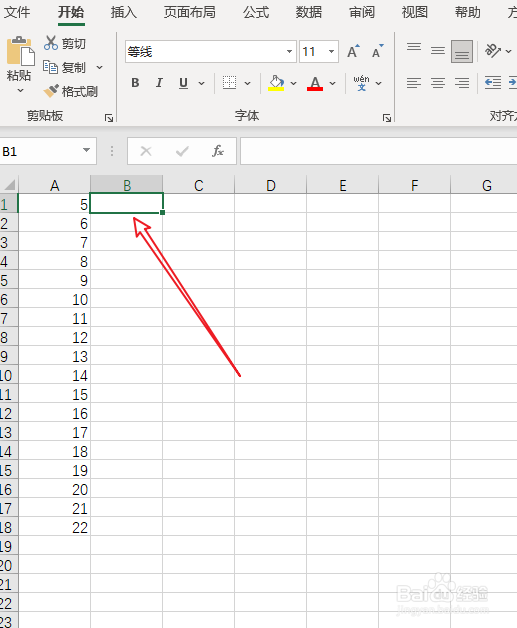Open the Font settings dialog launcher
The height and width of the screenshot is (628, 517).
[386, 118]
